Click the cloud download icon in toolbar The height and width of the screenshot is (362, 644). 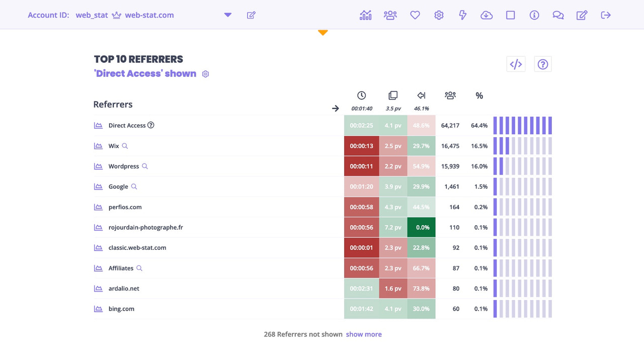click(487, 15)
